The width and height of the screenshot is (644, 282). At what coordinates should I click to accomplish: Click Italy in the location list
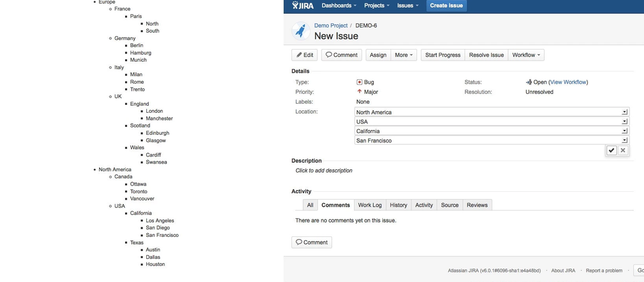pos(119,68)
